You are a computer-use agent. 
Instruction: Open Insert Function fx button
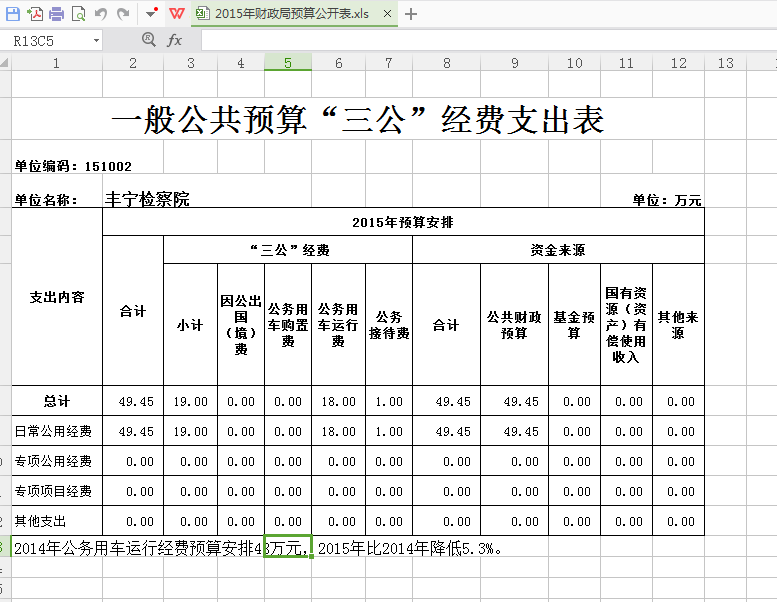coord(174,40)
